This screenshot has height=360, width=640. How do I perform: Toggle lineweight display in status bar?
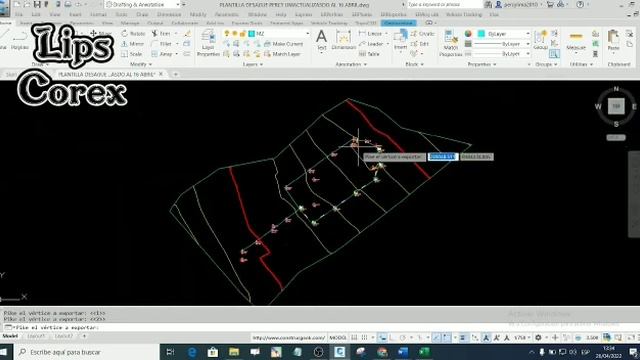pyautogui.click(x=462, y=338)
